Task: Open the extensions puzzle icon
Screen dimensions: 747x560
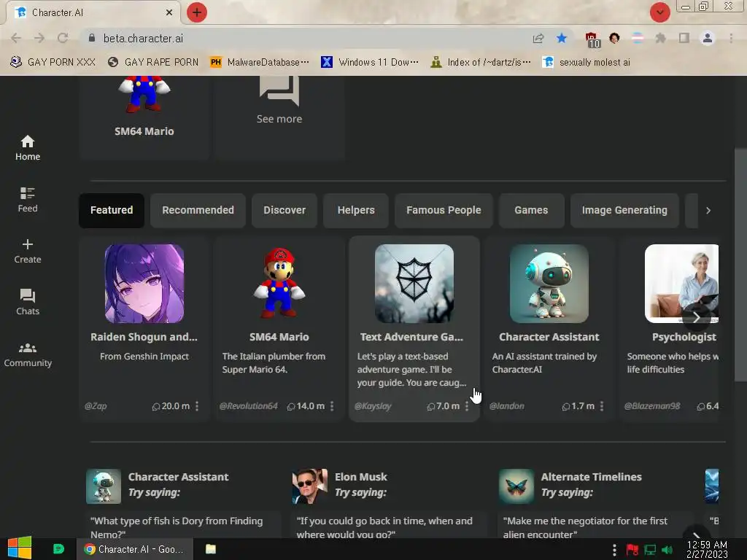Action: (x=660, y=38)
